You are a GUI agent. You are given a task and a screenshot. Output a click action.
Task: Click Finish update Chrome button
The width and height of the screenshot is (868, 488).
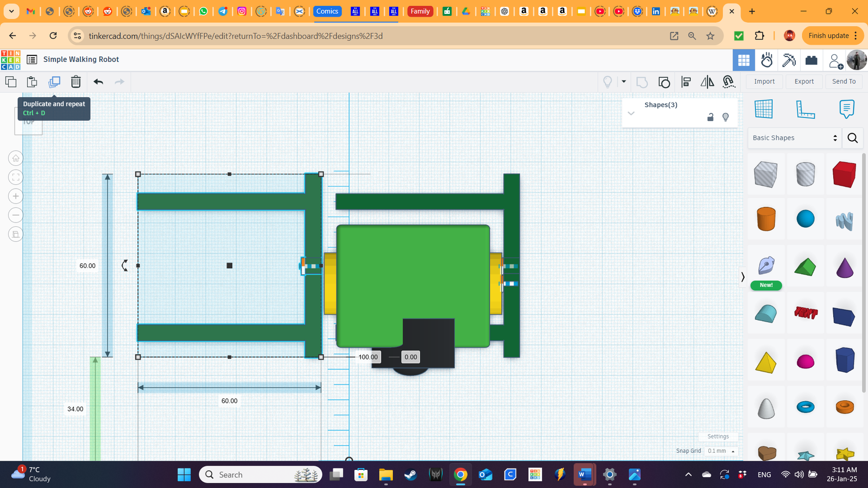click(833, 36)
